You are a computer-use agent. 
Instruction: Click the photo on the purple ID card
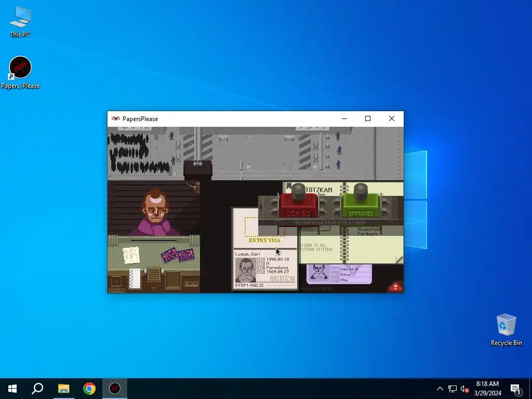point(318,273)
